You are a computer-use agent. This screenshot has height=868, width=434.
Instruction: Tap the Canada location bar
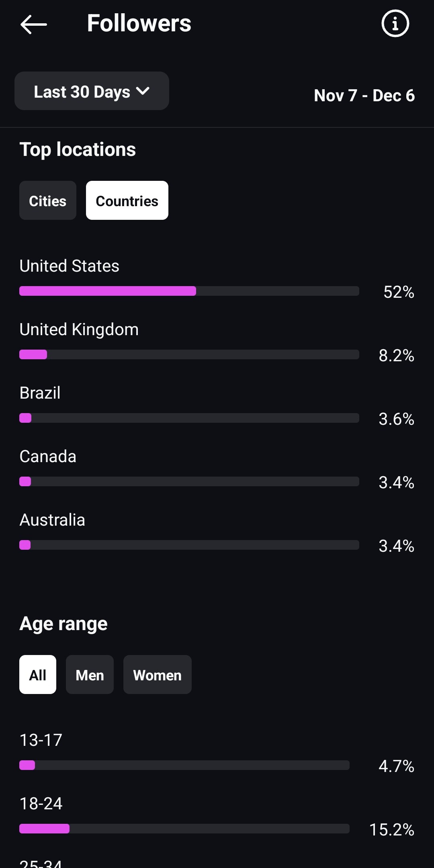pyautogui.click(x=189, y=481)
